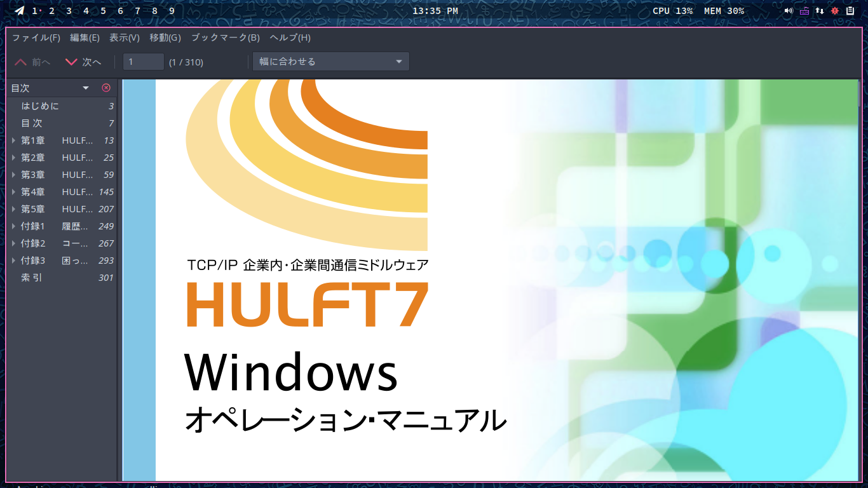Open the 目次 sidebar selector dropdown
This screenshot has height=488, width=868.
click(50, 88)
